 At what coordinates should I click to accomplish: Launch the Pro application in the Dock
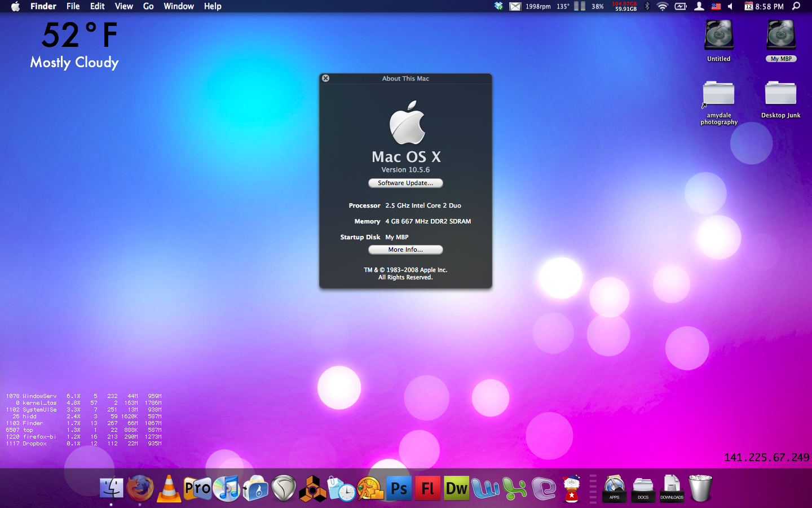click(x=197, y=488)
